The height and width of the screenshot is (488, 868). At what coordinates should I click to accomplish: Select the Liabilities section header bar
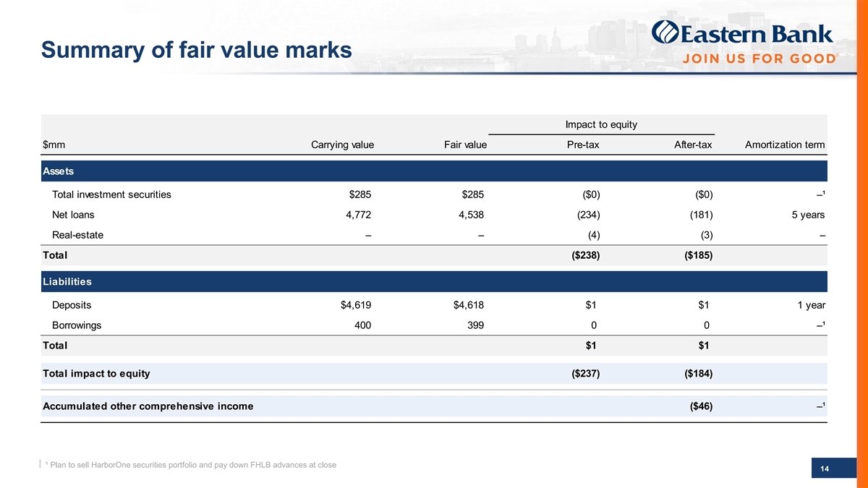pos(434,281)
